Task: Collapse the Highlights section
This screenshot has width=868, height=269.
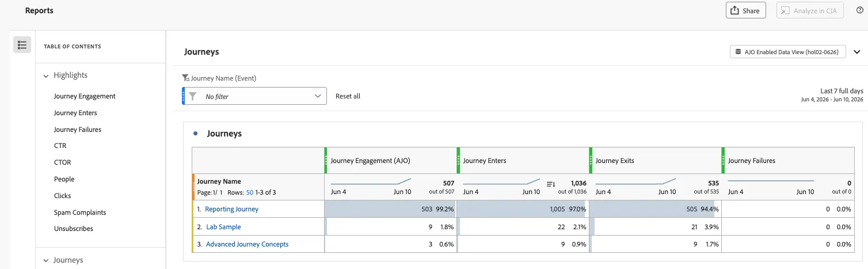Action: (46, 75)
